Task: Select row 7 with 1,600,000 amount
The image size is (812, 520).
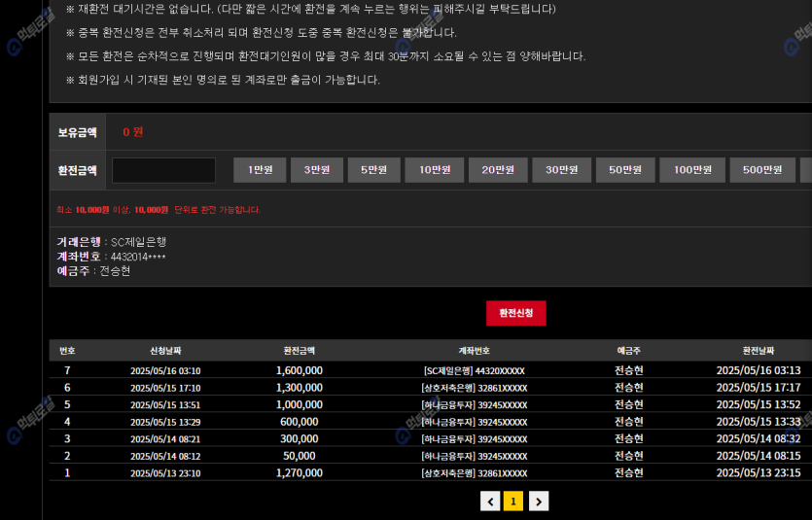Action: 299,370
